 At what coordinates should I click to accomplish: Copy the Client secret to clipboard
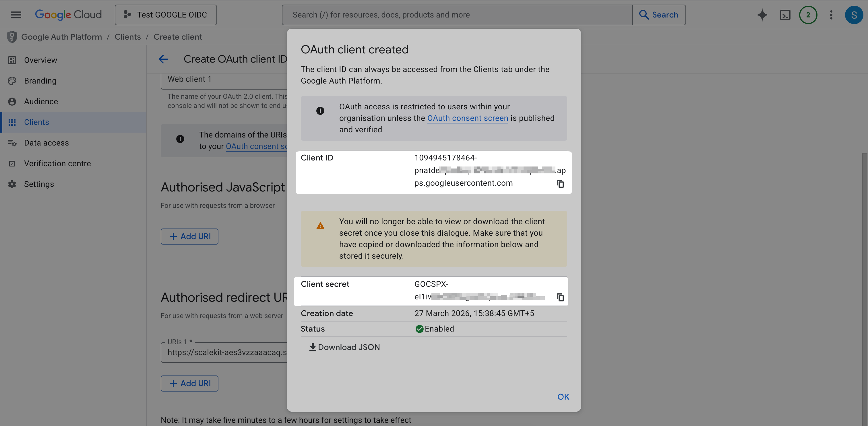tap(560, 298)
